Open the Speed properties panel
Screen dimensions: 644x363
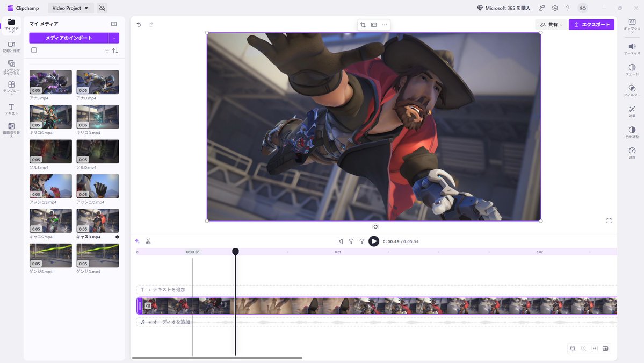pyautogui.click(x=632, y=153)
